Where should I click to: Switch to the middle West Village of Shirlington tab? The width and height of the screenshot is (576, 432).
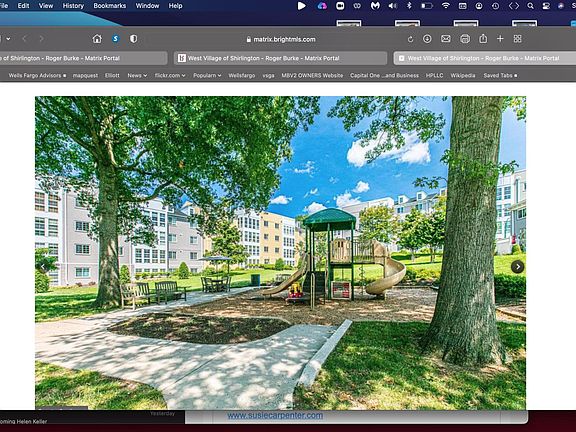281,58
